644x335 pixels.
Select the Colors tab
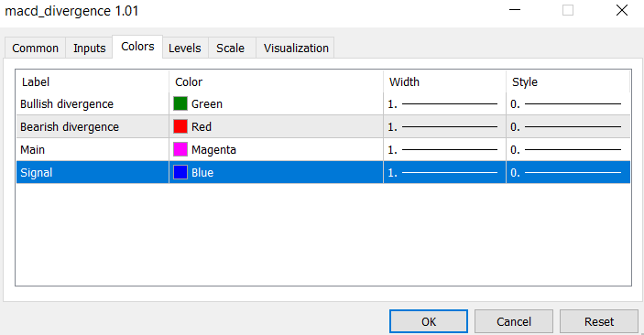137,47
